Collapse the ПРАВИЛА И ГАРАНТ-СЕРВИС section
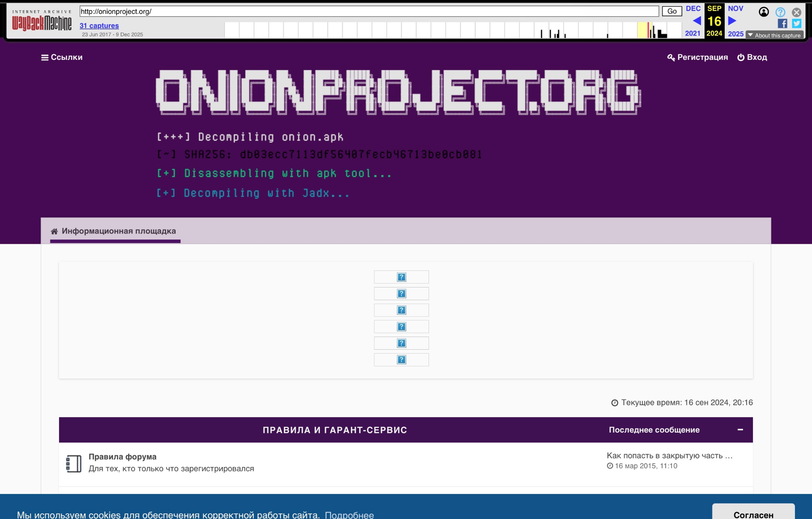 (x=740, y=430)
